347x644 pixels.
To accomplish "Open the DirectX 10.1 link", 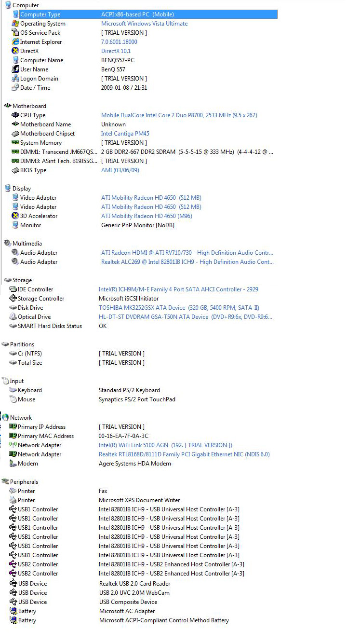I will 116,51.
